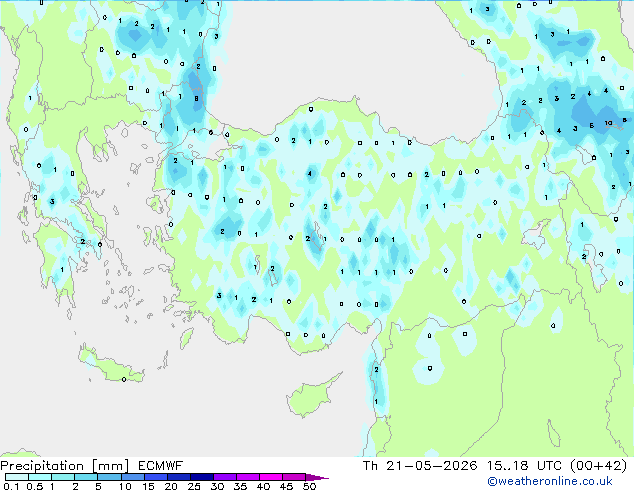This screenshot has width=634, height=490.
Task: Click the "Th 21-05-2026" date text
Action: [420, 466]
